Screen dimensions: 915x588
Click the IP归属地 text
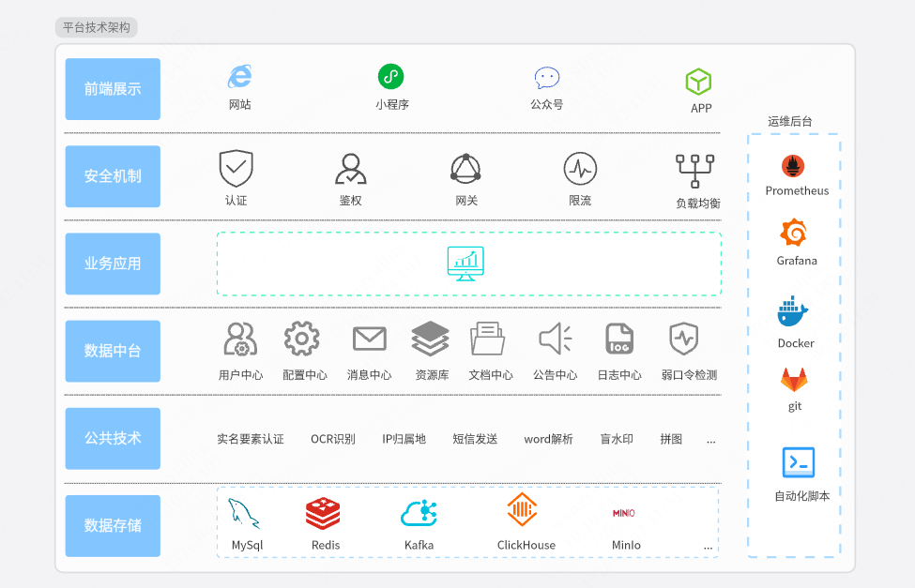click(x=404, y=439)
